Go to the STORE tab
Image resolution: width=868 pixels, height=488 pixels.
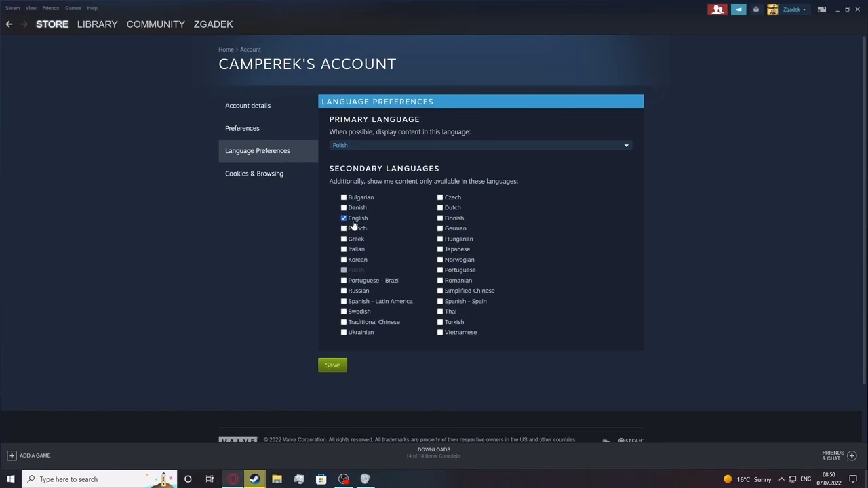[x=52, y=24]
